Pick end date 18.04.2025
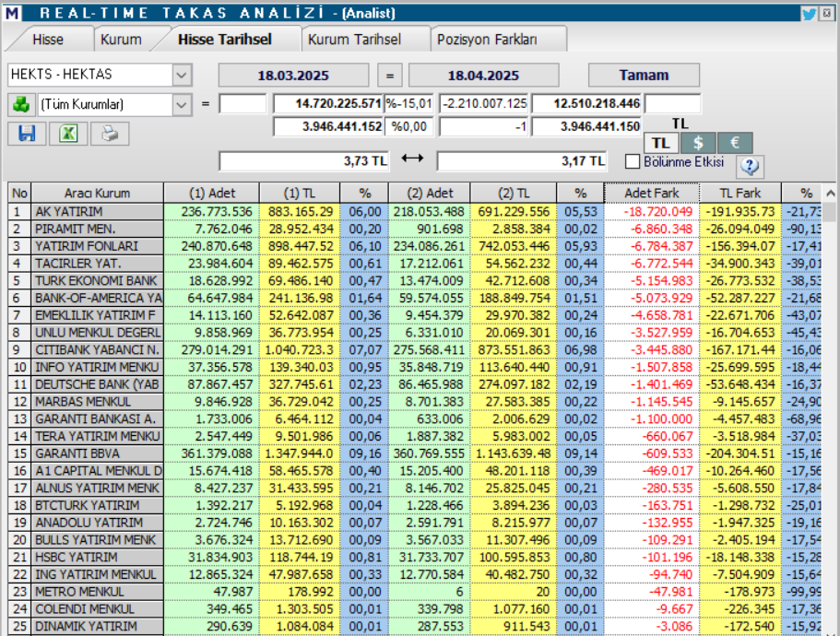 click(x=484, y=75)
